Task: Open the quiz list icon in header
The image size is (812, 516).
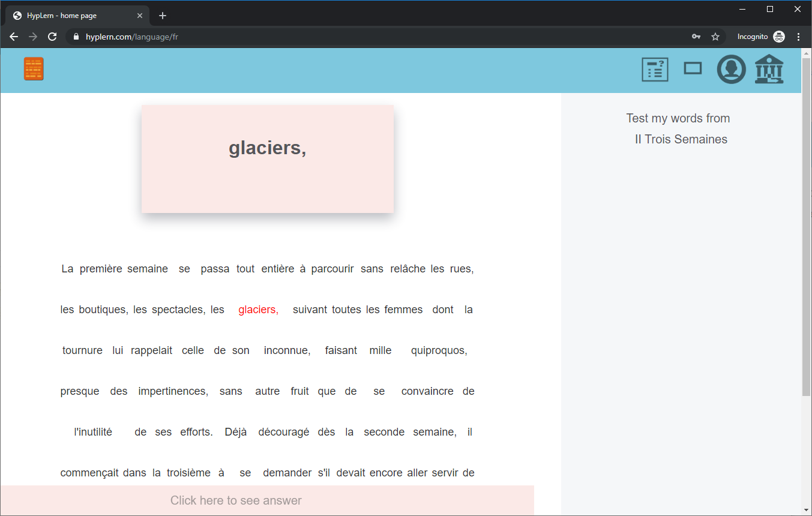Action: (x=655, y=70)
